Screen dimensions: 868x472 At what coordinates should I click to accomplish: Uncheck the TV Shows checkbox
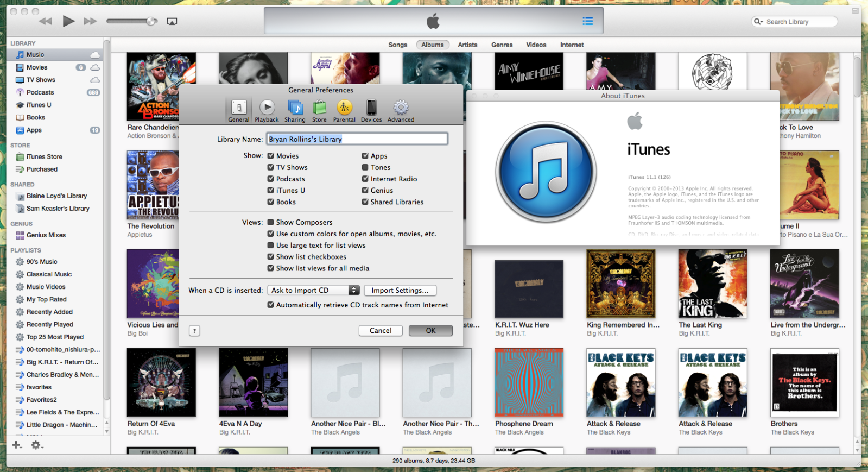[270, 167]
